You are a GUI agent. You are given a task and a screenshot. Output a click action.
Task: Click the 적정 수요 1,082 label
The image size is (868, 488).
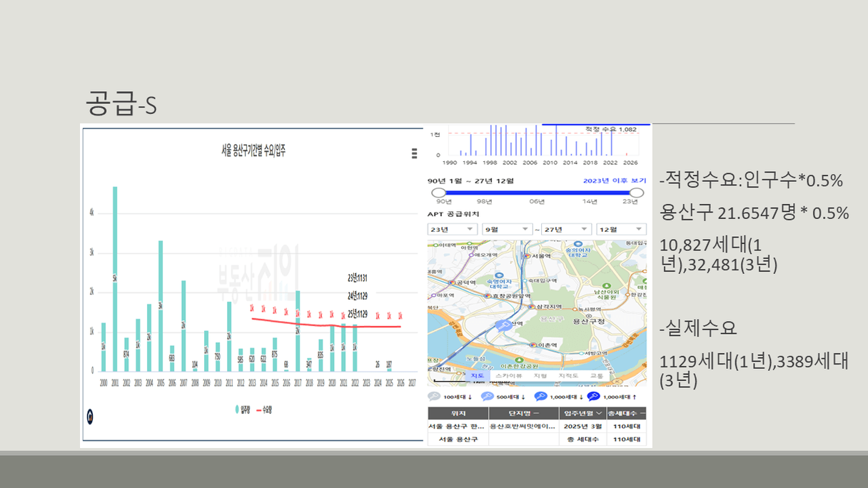click(610, 129)
